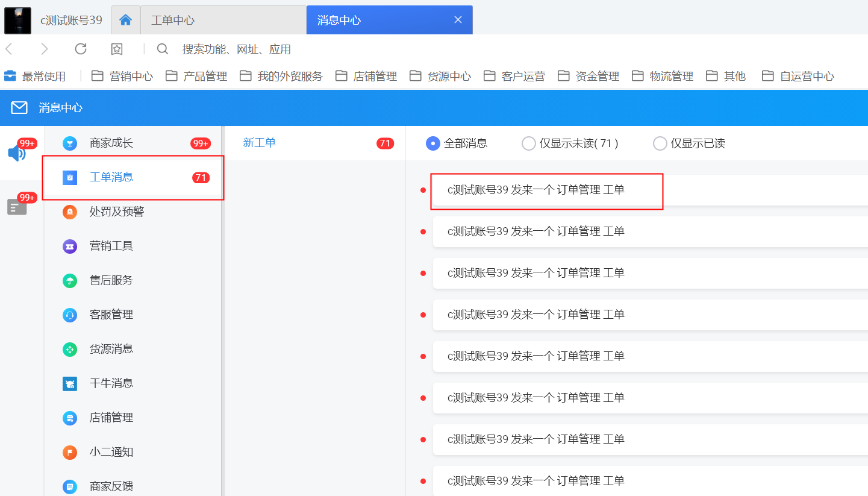This screenshot has width=868, height=496.
Task: Click the gray list icon with 99+ badge
Action: point(17,207)
